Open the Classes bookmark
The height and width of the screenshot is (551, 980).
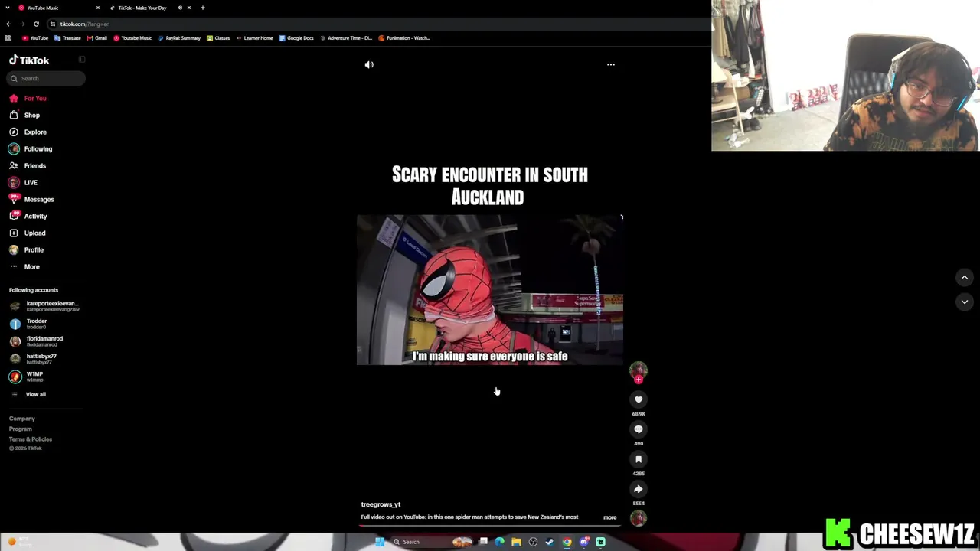[x=218, y=38]
